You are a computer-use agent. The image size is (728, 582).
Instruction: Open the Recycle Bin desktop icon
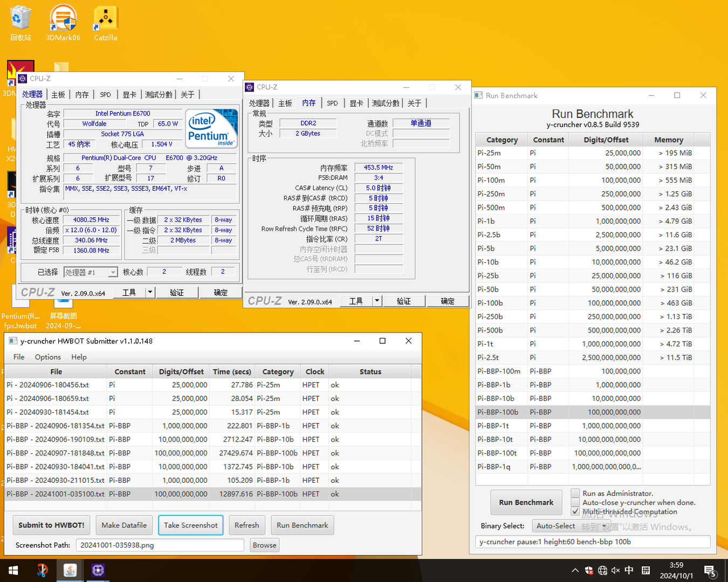click(20, 22)
